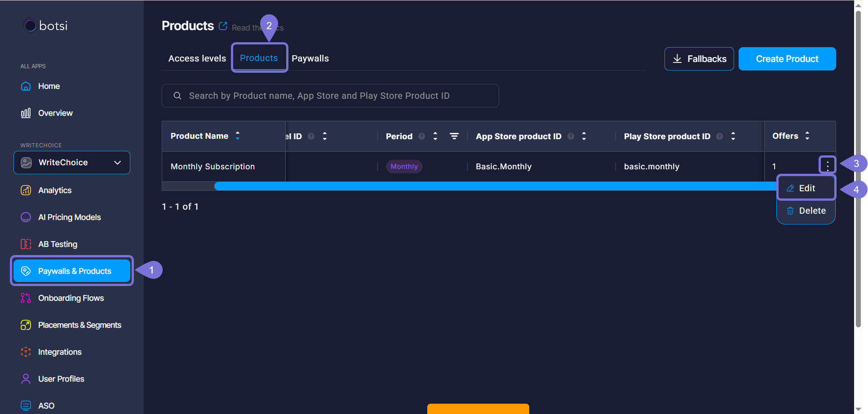Sort table by Product Name
This screenshot has height=414, width=868.
(x=238, y=136)
